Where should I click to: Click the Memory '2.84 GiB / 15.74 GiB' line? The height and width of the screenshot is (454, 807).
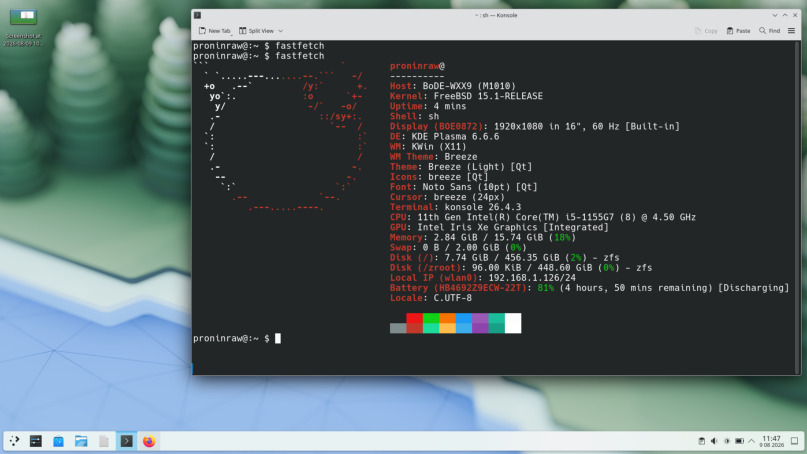483,237
